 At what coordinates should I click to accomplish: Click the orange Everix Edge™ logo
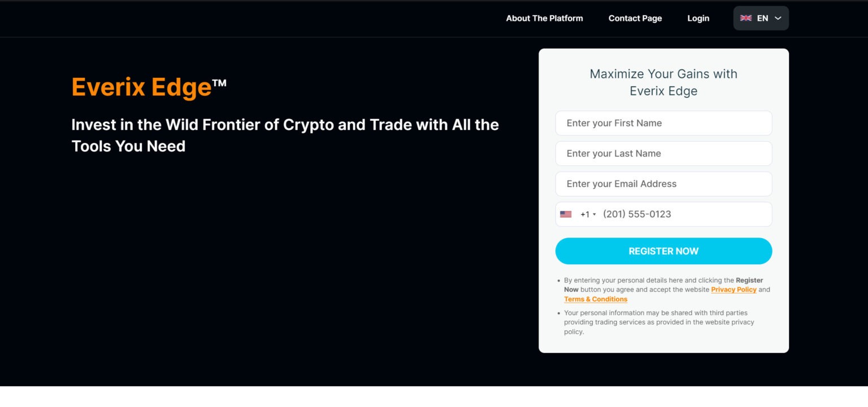pos(148,86)
